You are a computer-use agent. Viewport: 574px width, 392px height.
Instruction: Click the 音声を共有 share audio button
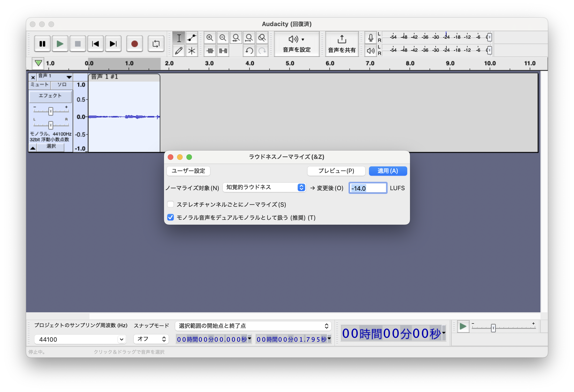tap(342, 44)
